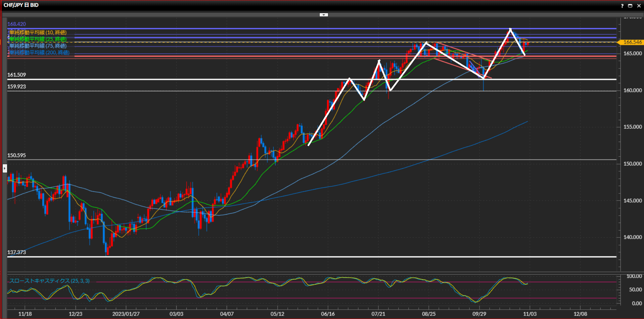Close the CHF/JPY chart window
The image size is (644, 319).
coord(639,6)
